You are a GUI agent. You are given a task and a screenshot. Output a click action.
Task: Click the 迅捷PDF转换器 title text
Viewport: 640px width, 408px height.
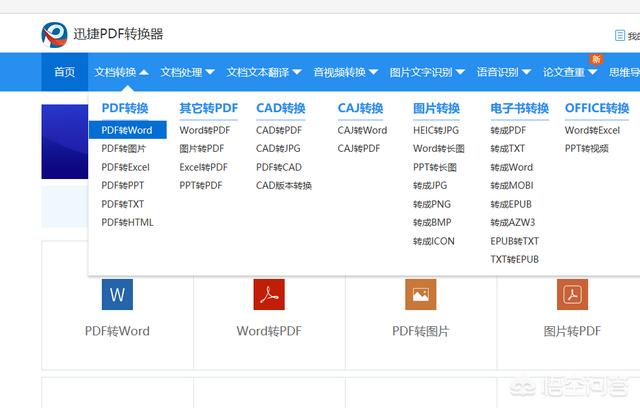point(118,34)
